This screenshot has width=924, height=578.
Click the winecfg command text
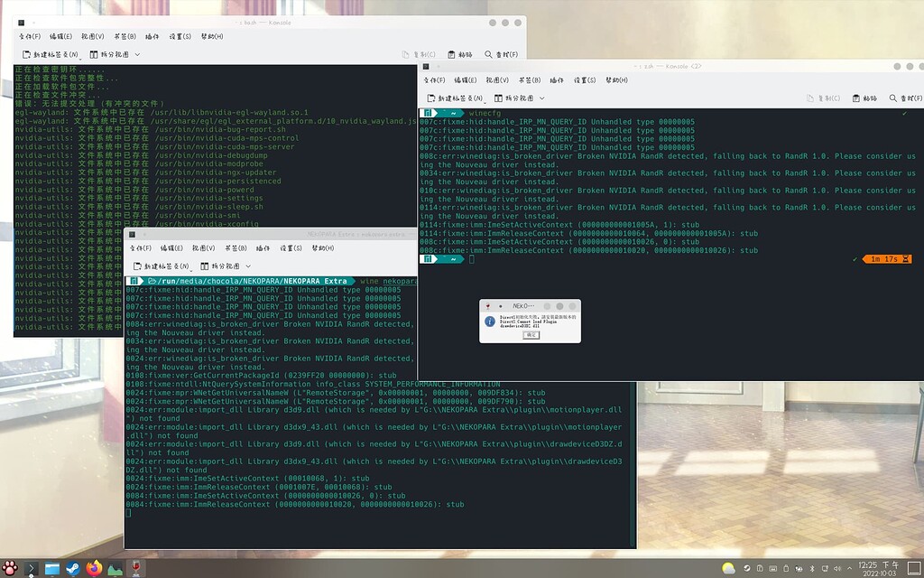pyautogui.click(x=485, y=113)
